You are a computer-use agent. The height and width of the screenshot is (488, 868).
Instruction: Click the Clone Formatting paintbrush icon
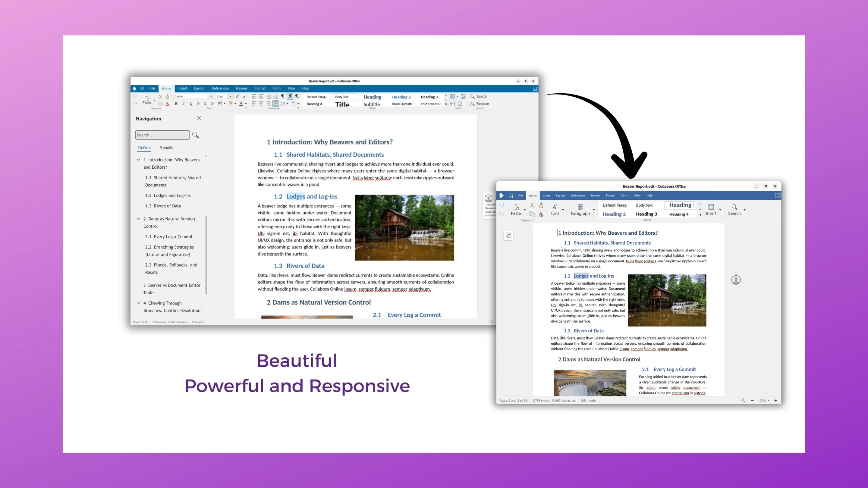(x=168, y=97)
